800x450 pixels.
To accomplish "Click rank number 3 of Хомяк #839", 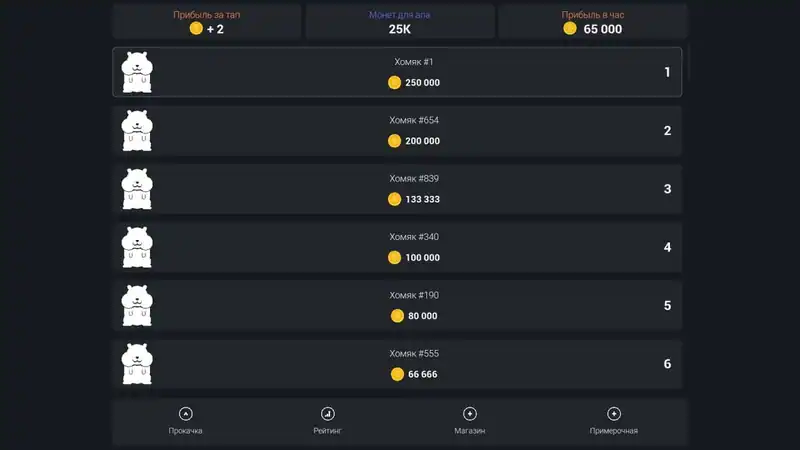I will tap(667, 189).
